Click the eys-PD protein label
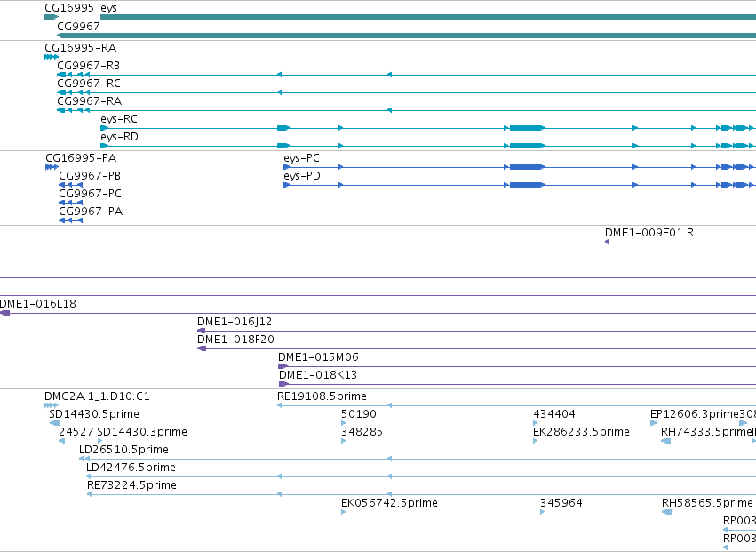 (302, 176)
